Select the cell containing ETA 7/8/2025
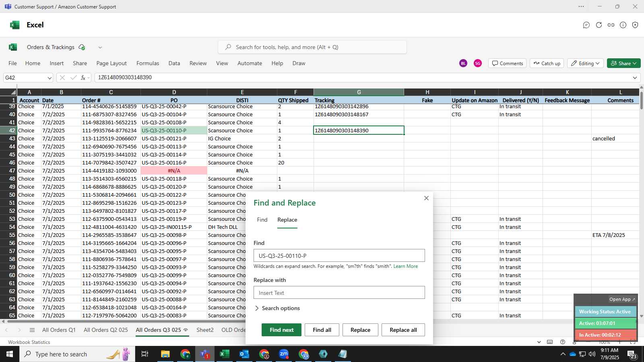644x362 pixels. click(x=615, y=235)
